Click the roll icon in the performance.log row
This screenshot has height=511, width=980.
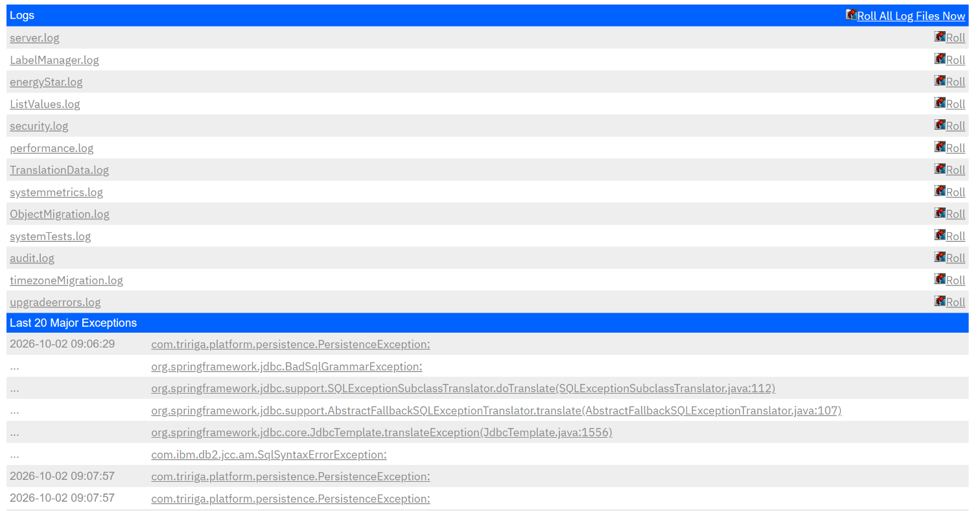click(x=940, y=147)
